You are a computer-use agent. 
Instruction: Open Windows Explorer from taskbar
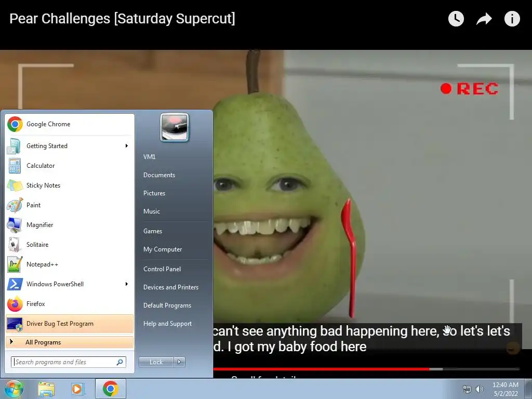pos(46,389)
